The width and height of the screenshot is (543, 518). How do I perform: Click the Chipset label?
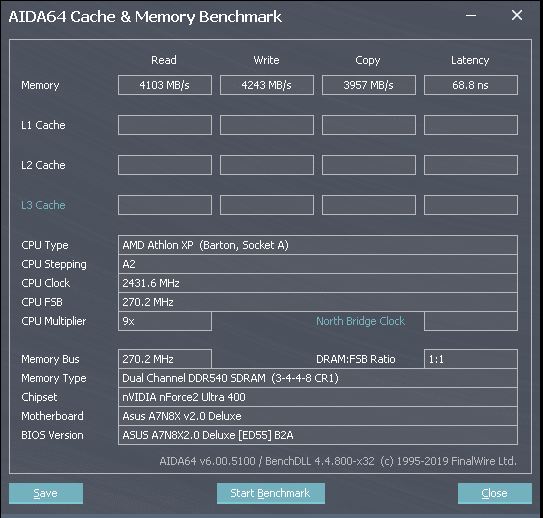tap(39, 397)
